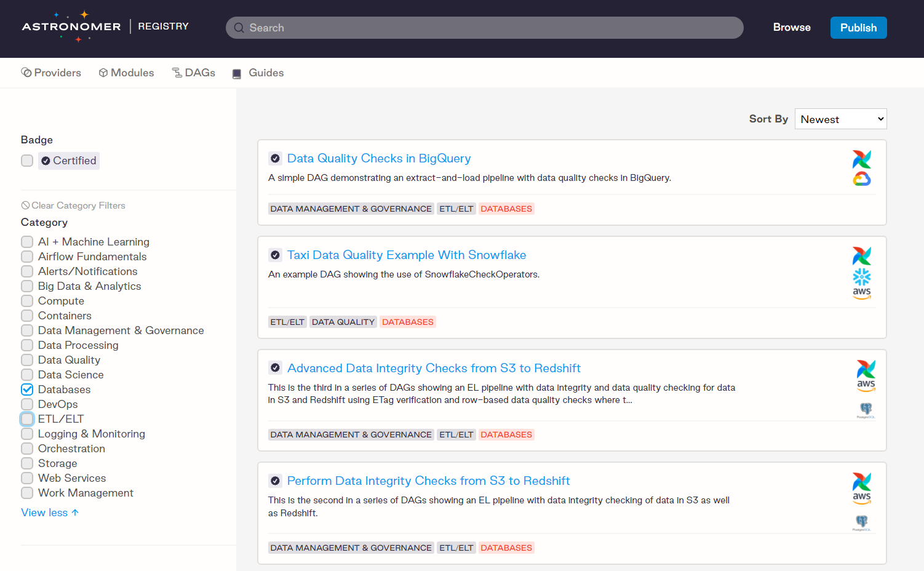Screen dimensions: 924x571
Task: Click Google Cloud icon on BigQuery card
Action: (862, 179)
